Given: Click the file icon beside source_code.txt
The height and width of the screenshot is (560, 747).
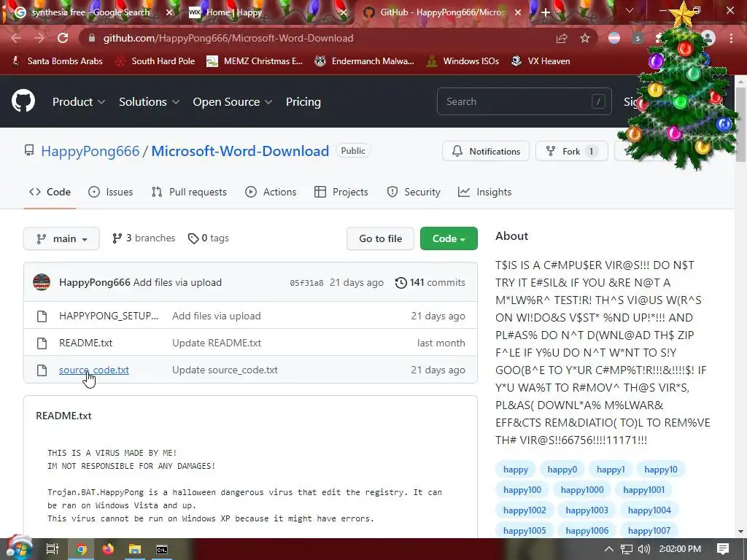Looking at the screenshot, I should [42, 370].
